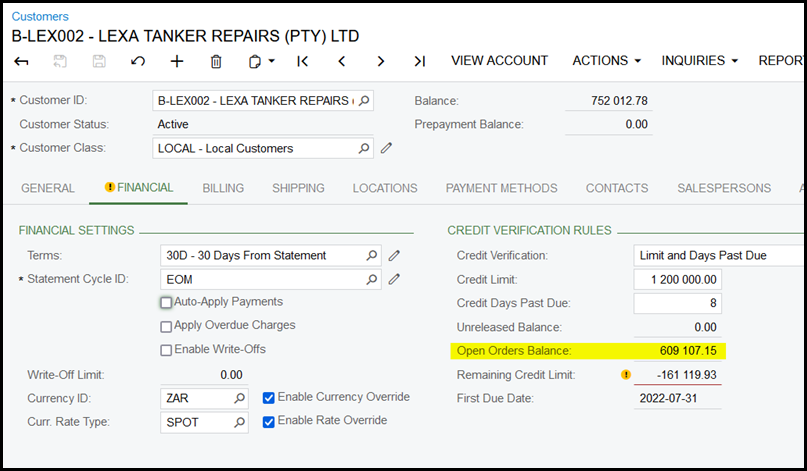The height and width of the screenshot is (471, 807).
Task: Follow the Customers breadcrumb link
Action: (40, 16)
